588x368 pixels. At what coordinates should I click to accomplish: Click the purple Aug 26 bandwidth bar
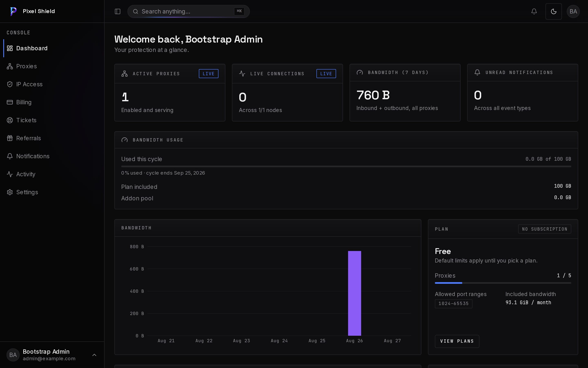(354, 293)
